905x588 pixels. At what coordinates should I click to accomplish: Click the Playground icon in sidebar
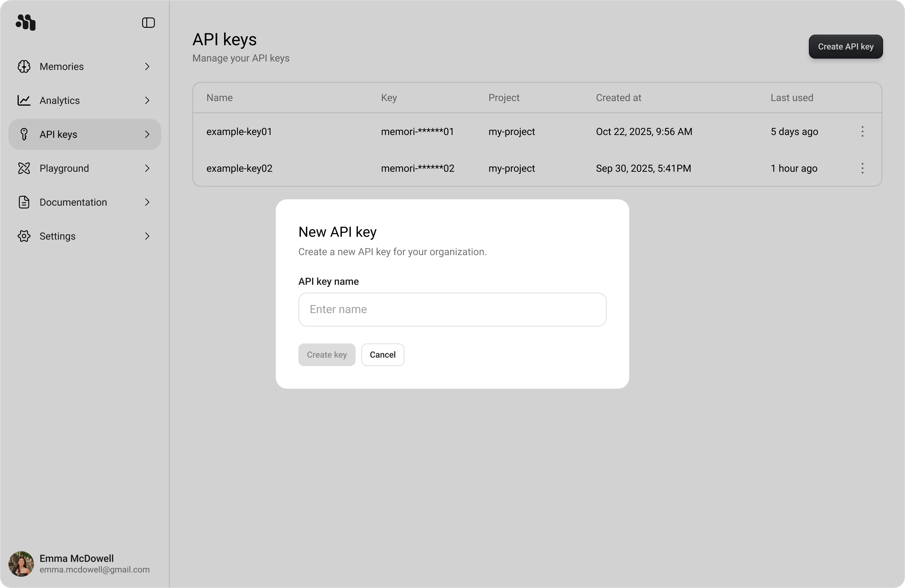(x=24, y=168)
